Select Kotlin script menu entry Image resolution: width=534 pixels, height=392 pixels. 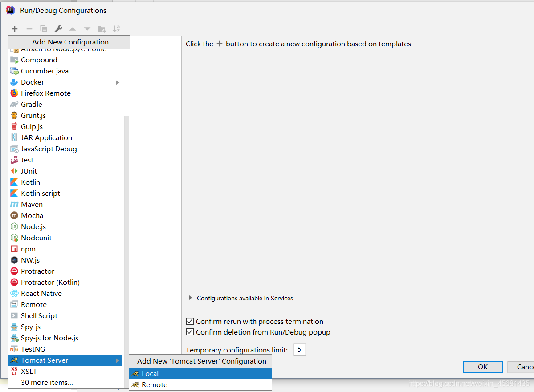point(65,193)
